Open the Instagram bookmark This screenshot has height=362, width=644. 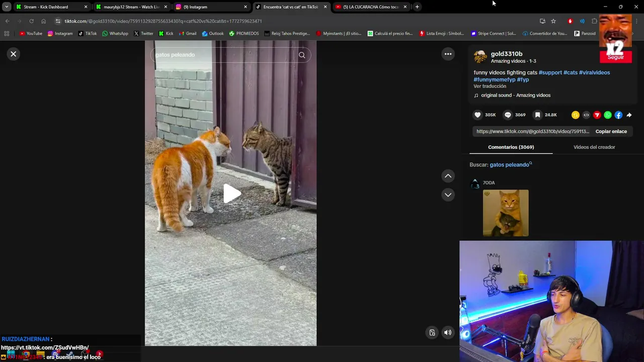(60, 34)
